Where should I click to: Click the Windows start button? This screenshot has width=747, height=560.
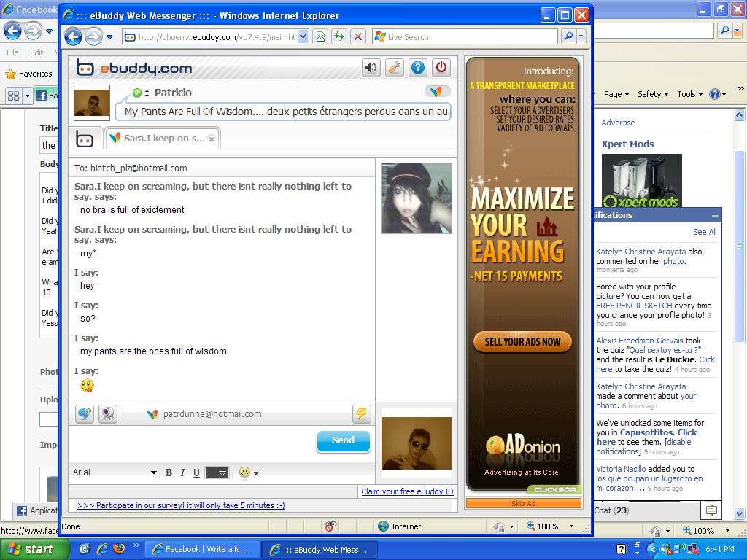point(35,550)
